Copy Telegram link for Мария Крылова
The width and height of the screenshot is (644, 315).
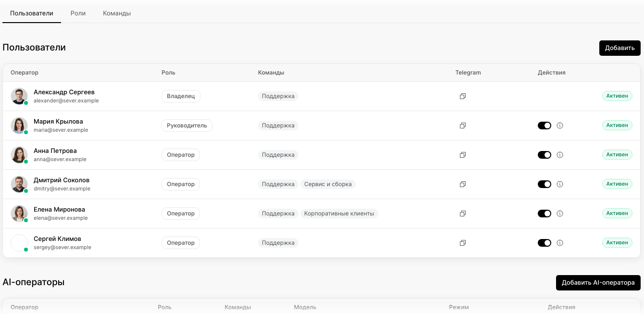463,126
